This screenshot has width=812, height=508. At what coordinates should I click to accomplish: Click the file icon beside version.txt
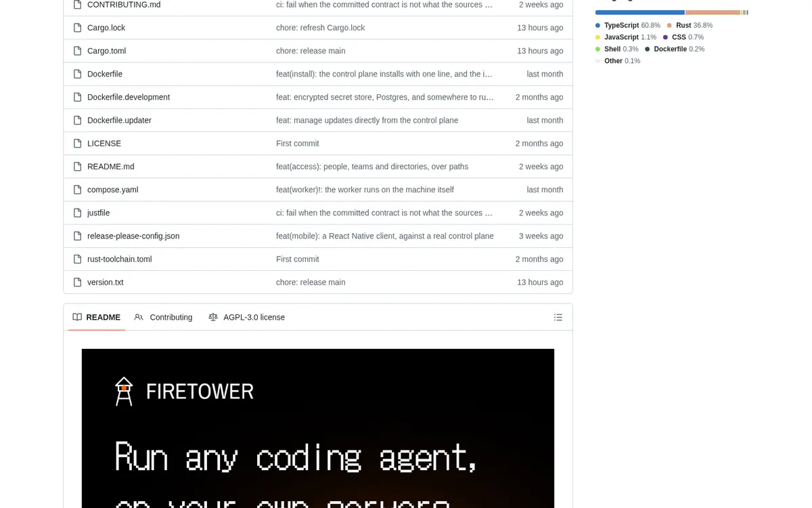[x=78, y=282]
